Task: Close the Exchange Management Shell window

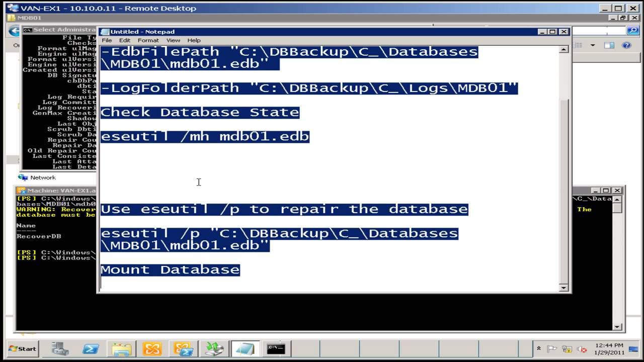Action: [617, 191]
